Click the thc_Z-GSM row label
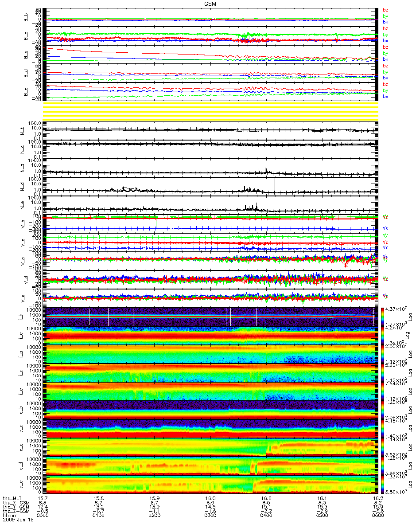Viewport: 412px width, 532px height. [x=16, y=511]
